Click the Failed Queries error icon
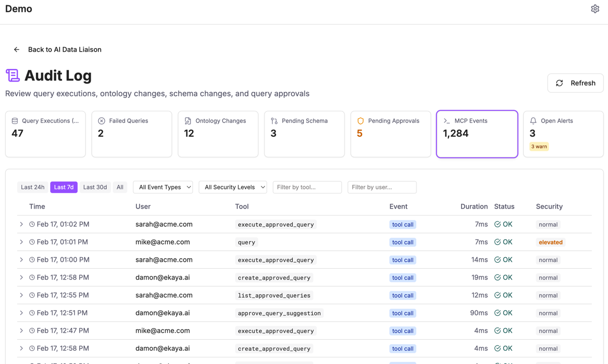Screen dimensions: 608x364 pos(102,120)
